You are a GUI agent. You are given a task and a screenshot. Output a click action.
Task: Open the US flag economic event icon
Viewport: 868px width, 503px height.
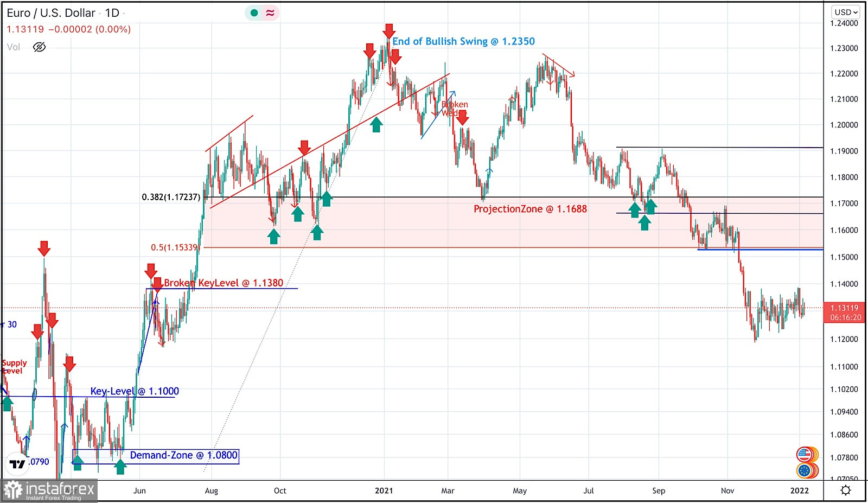point(805,454)
